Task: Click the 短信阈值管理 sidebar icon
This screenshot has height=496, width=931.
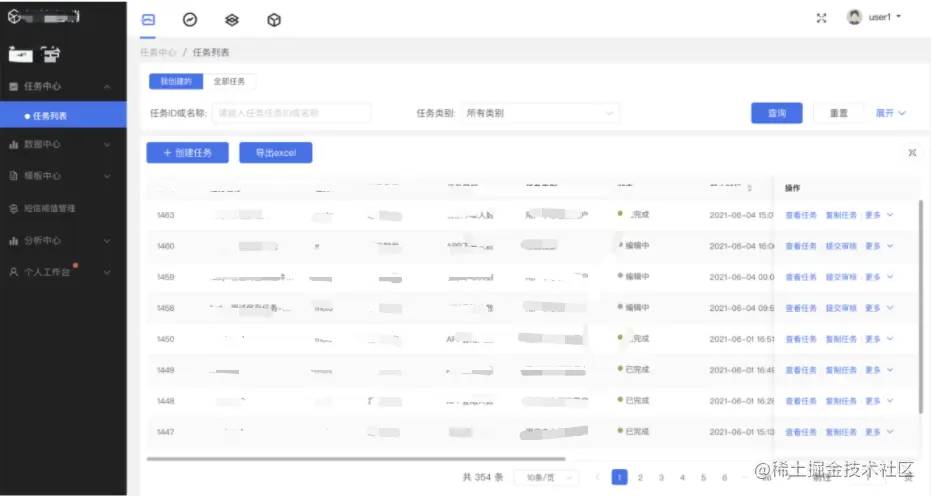Action: [x=14, y=208]
